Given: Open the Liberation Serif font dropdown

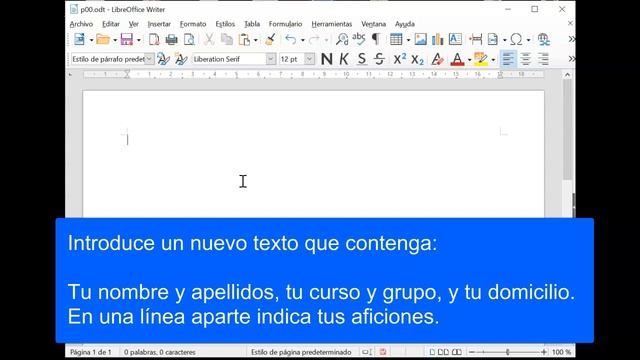Looking at the screenshot, I should 271,59.
